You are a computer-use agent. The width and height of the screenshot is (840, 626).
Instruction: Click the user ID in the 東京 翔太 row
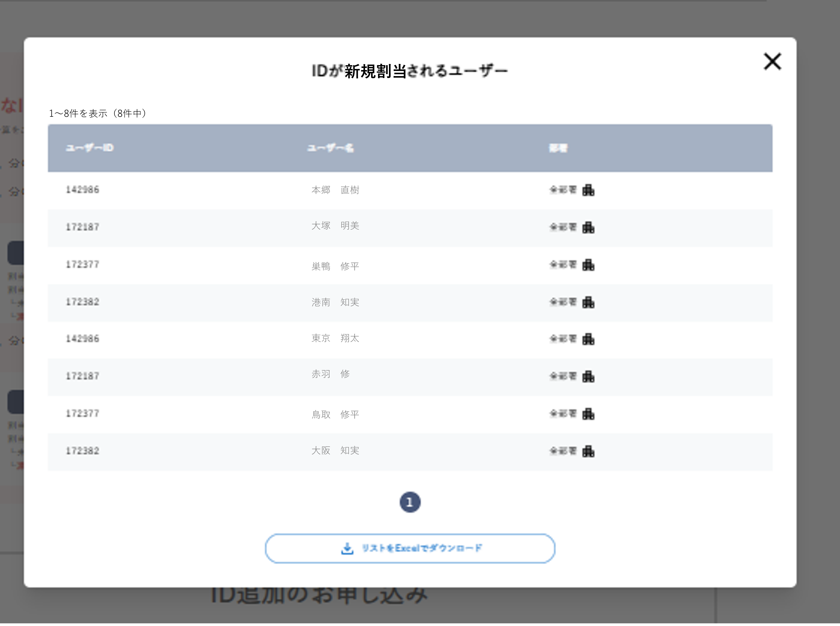[x=82, y=338]
